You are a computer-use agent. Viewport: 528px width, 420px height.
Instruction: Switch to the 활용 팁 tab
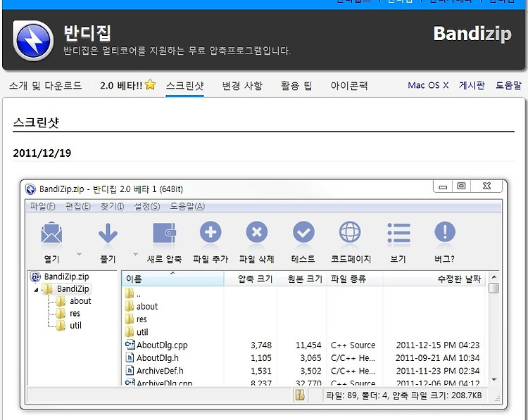[296, 86]
